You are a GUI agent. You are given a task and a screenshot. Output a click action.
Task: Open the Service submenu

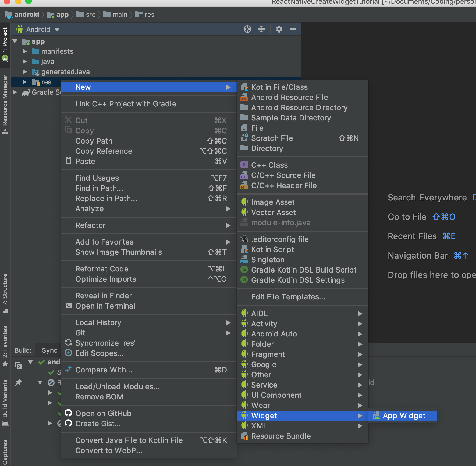[303, 385]
